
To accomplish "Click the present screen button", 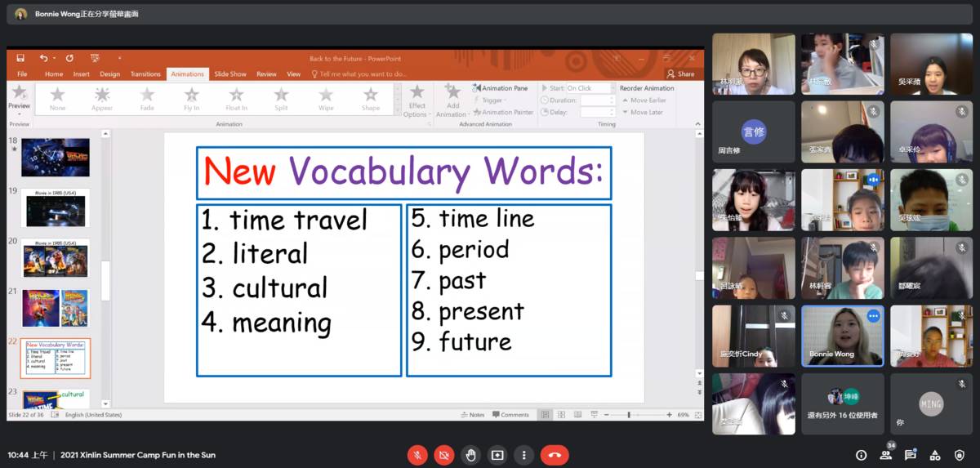I will 497,455.
